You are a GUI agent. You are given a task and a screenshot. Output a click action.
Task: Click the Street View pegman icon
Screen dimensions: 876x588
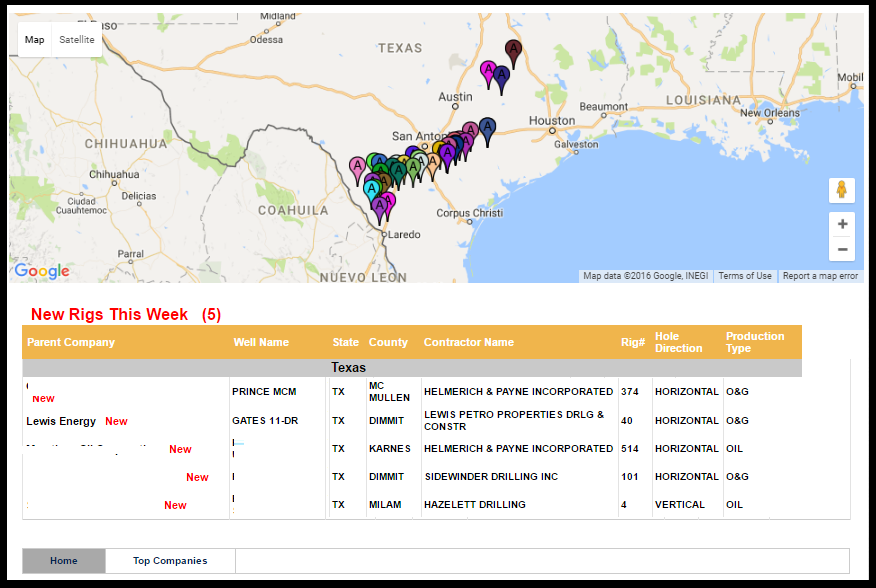click(841, 190)
